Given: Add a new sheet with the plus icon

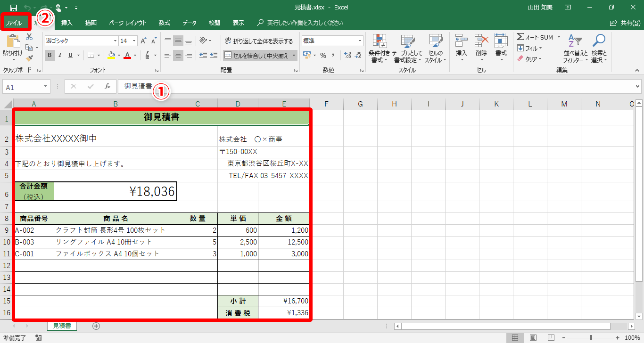Looking at the screenshot, I should (x=96, y=326).
